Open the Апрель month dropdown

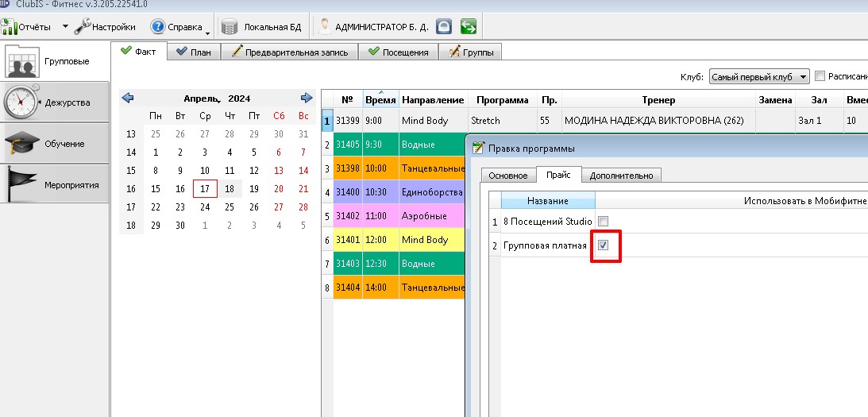point(203,98)
